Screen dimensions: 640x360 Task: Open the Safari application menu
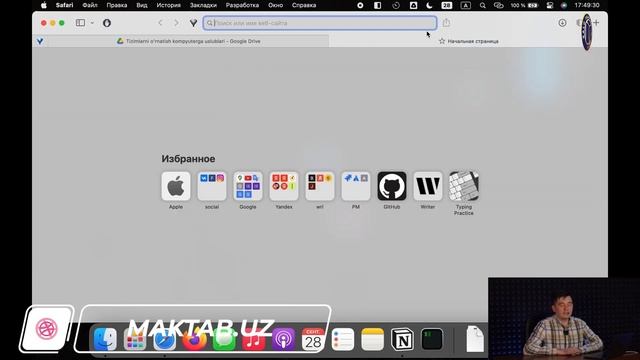point(64,5)
